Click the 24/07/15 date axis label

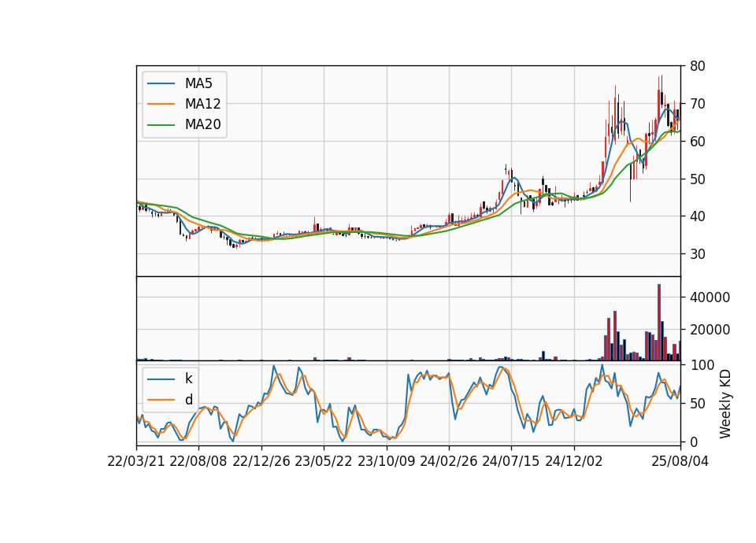click(x=511, y=461)
